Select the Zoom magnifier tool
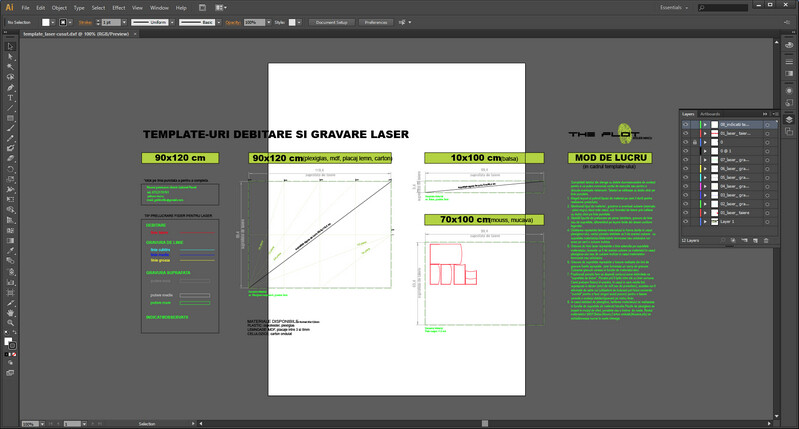This screenshot has height=429, width=799. [10, 323]
